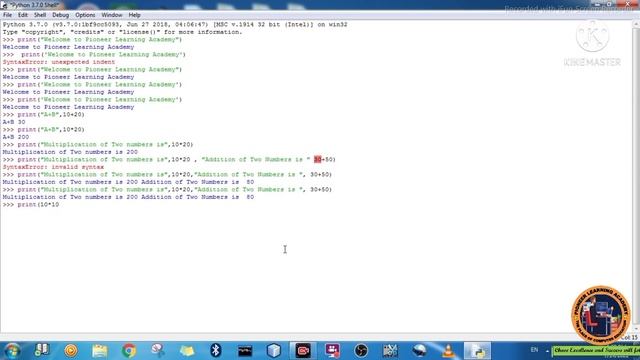This screenshot has height=360, width=640.
Task: Click the highlighted '30' in the error line
Action: tap(318, 160)
